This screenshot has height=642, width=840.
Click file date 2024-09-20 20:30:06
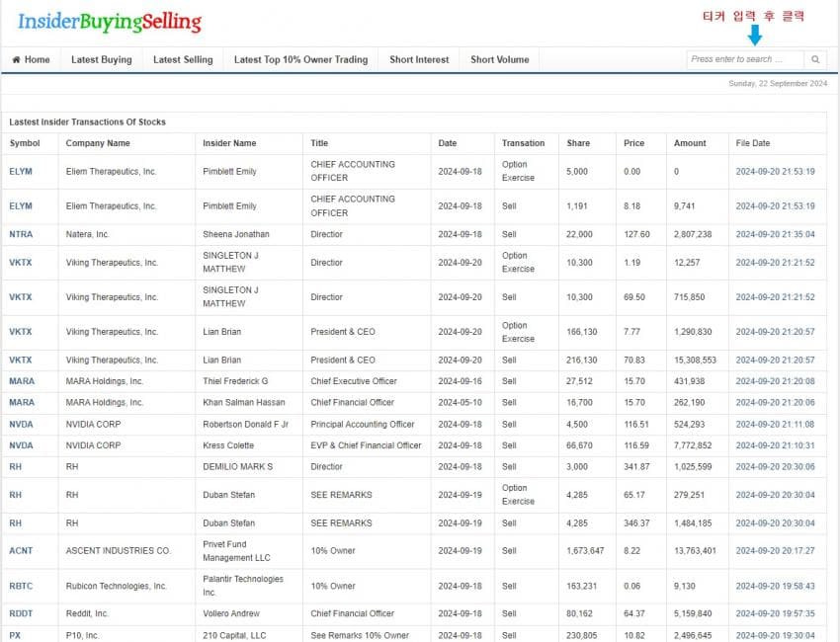pyautogui.click(x=775, y=467)
